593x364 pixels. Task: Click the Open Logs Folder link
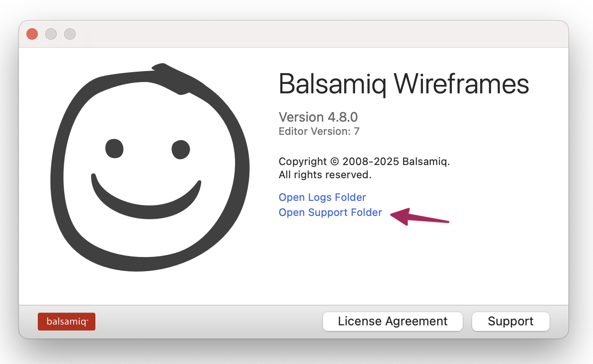322,197
